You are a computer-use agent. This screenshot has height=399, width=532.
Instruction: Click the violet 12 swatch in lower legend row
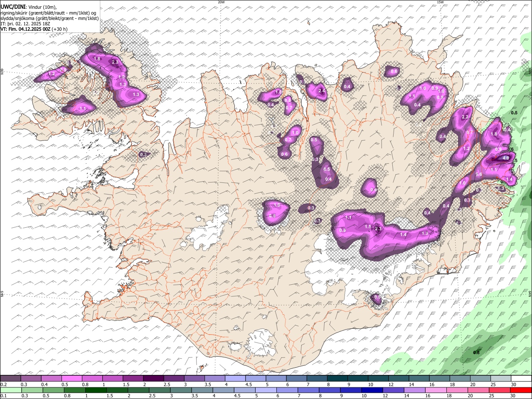[x=393, y=390]
